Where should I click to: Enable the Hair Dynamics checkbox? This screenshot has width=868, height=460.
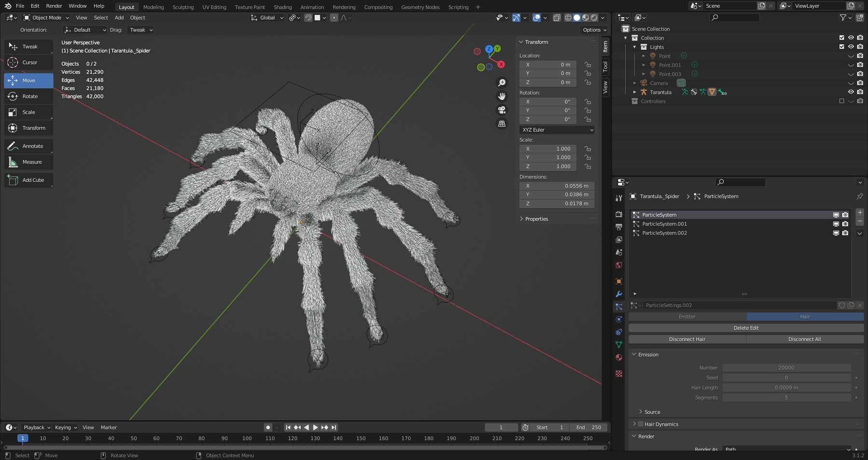tap(640, 424)
